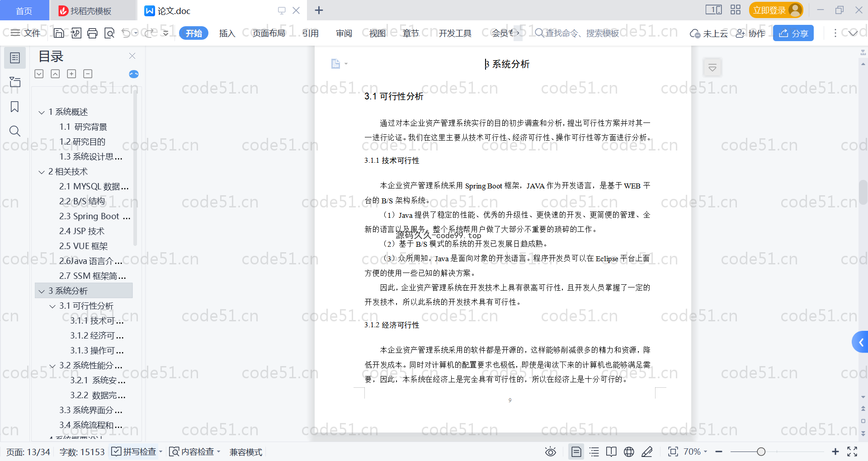Expand all outline levels icon

(x=39, y=74)
